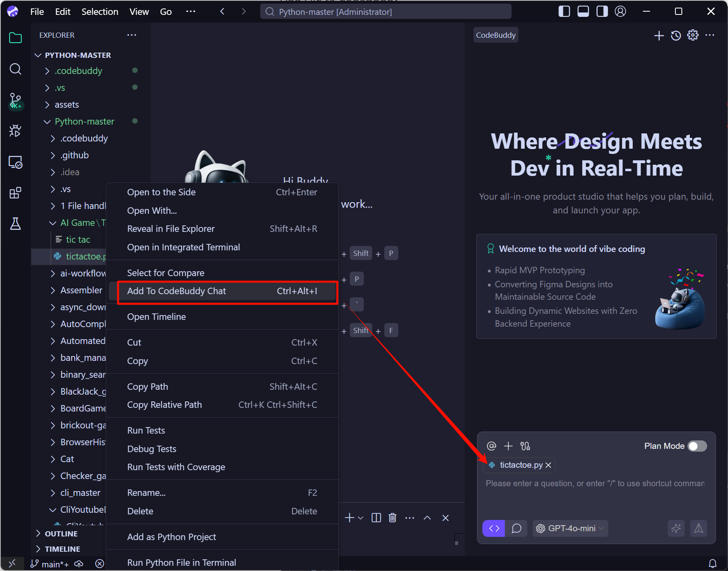Screen dimensions: 728x571
Task: Start a new CodeBuddy chat
Action: point(659,36)
